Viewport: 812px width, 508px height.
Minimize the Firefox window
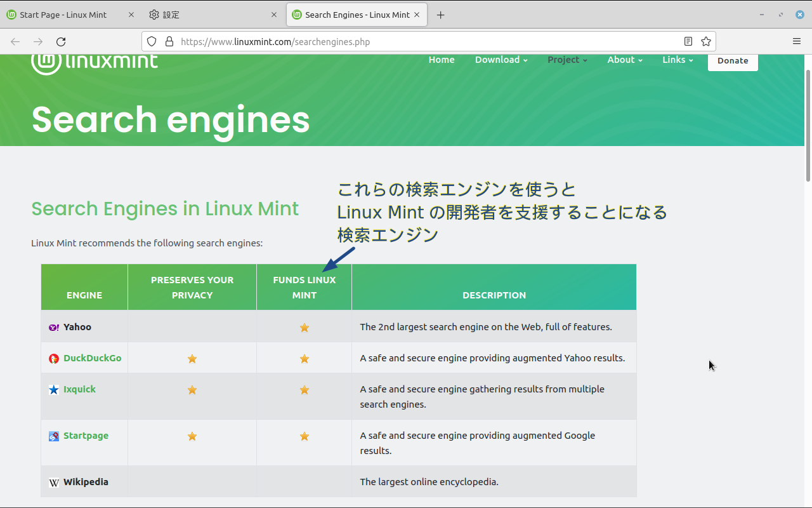pos(762,15)
